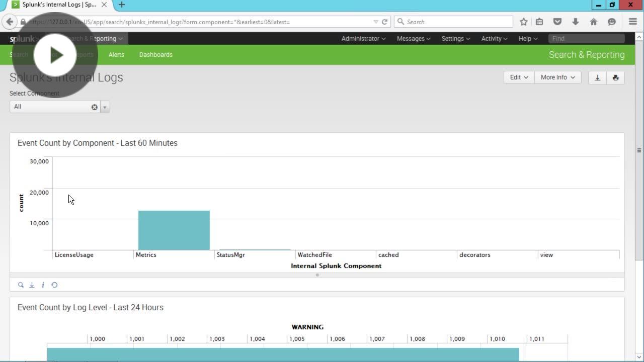The width and height of the screenshot is (644, 362).
Task: Save page to Pocket icon
Action: coord(557,22)
